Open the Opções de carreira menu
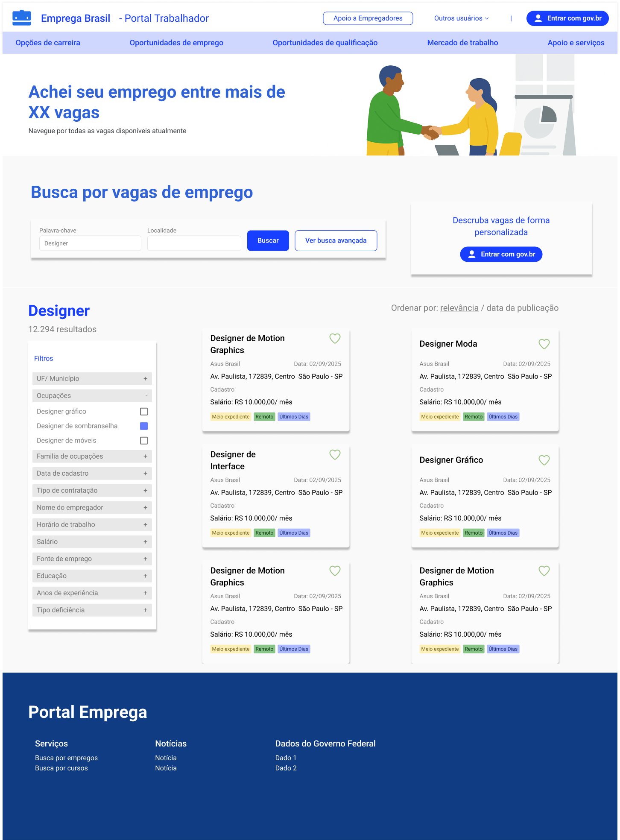The width and height of the screenshot is (620, 840). pos(48,43)
